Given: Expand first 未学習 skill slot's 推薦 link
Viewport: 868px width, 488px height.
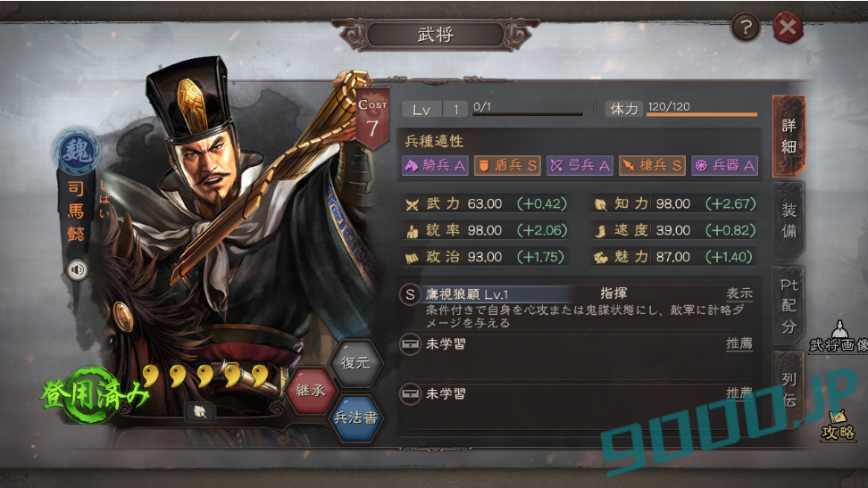Looking at the screenshot, I should pyautogui.click(x=739, y=343).
